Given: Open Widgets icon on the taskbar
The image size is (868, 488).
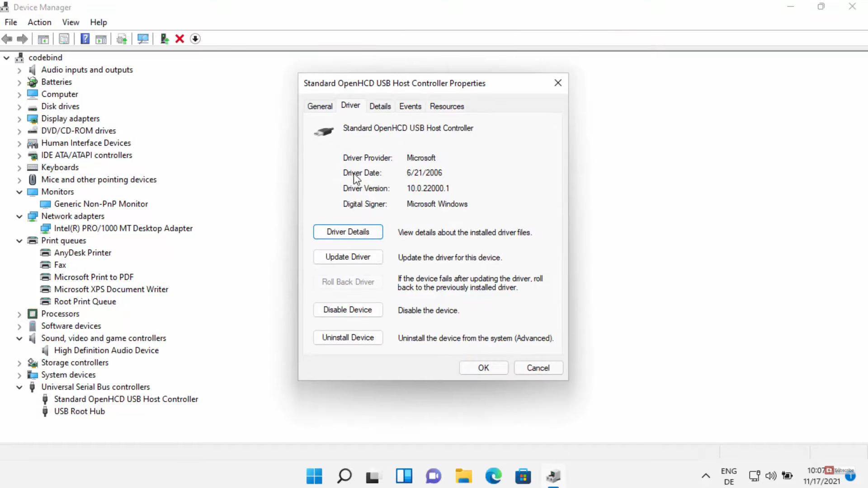Looking at the screenshot, I should (x=404, y=476).
